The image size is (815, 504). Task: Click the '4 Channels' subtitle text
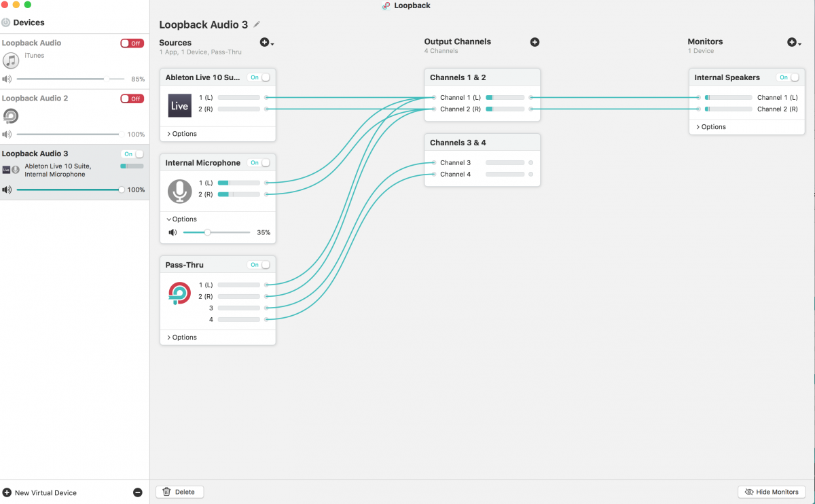(441, 52)
